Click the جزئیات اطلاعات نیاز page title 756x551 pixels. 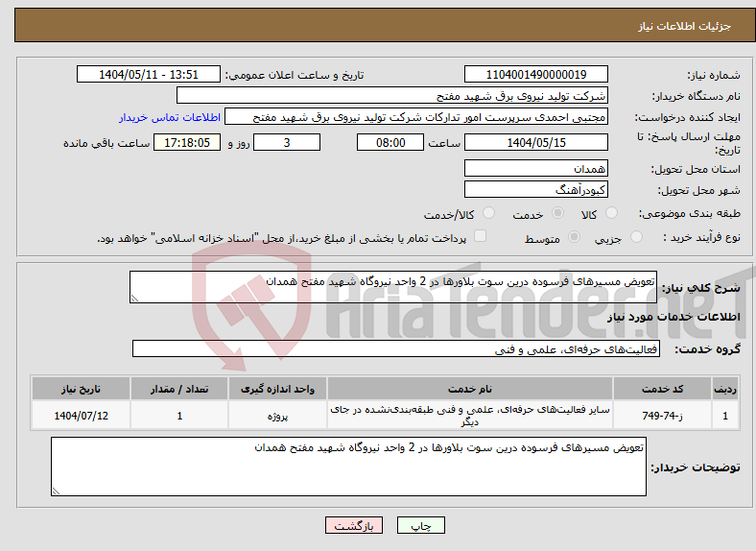click(x=685, y=26)
